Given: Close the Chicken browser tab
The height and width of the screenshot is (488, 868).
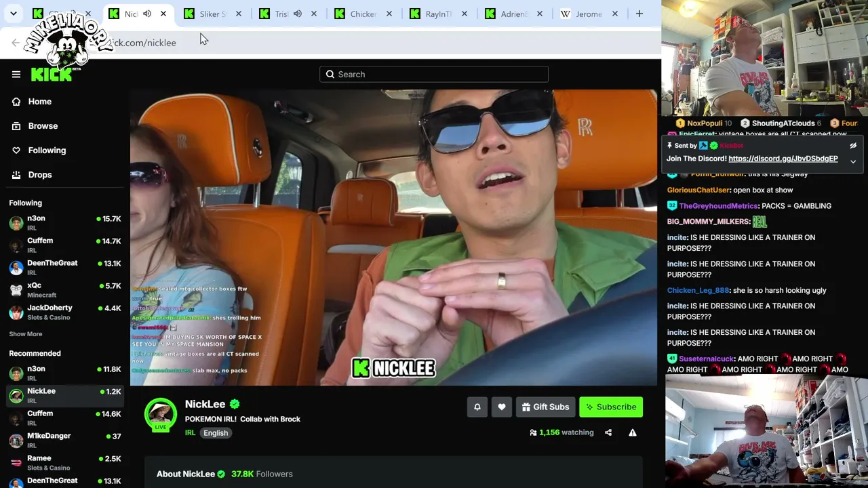Looking at the screenshot, I should click(389, 14).
